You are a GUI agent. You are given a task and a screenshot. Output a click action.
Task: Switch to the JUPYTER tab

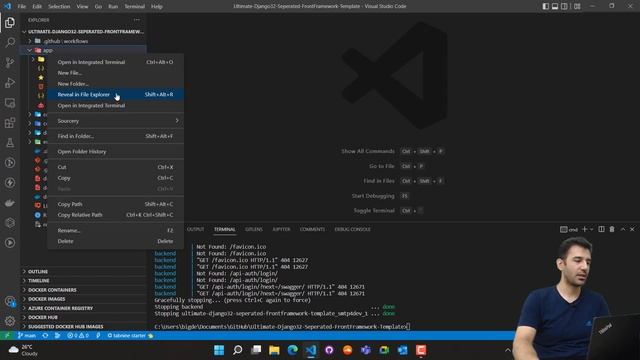click(281, 229)
